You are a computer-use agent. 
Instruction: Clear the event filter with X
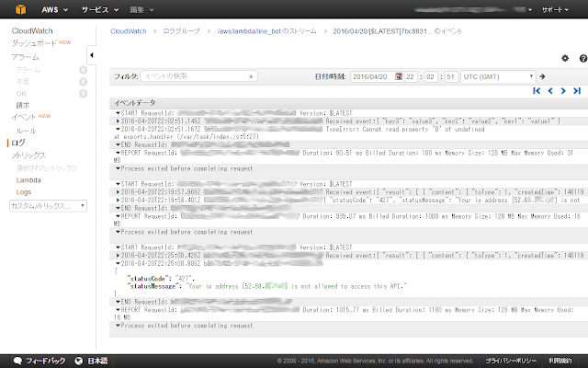click(251, 76)
